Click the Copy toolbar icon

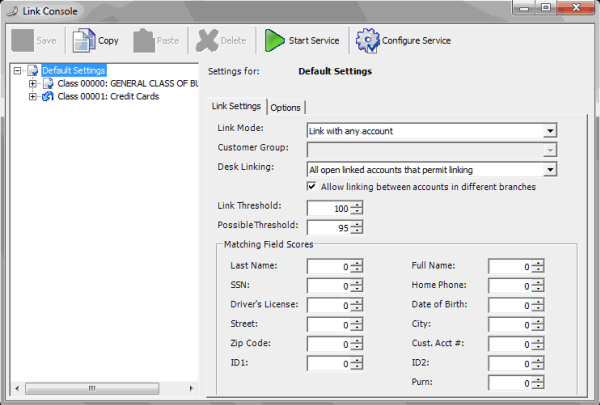84,41
